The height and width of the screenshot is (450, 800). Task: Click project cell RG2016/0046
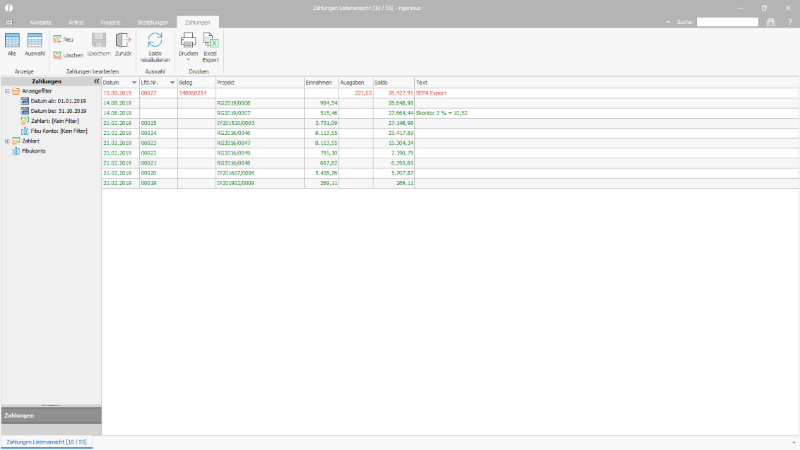coord(260,133)
